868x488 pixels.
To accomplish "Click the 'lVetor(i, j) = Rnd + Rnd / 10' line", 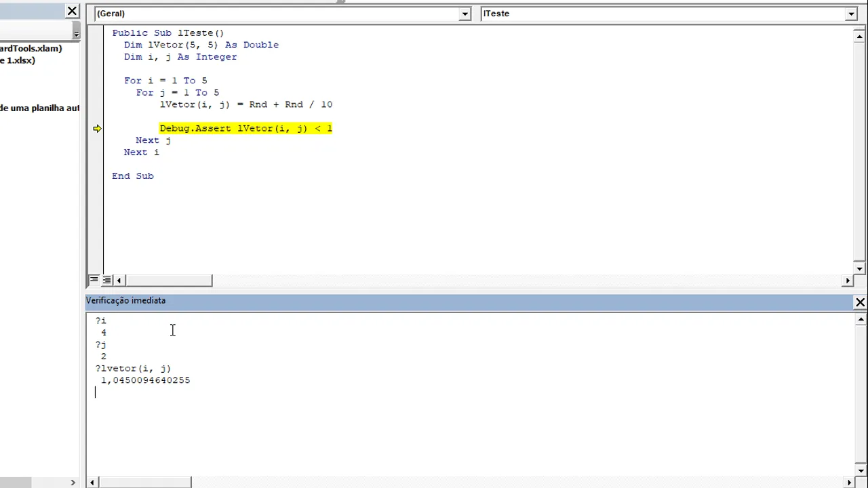I will tap(246, 104).
